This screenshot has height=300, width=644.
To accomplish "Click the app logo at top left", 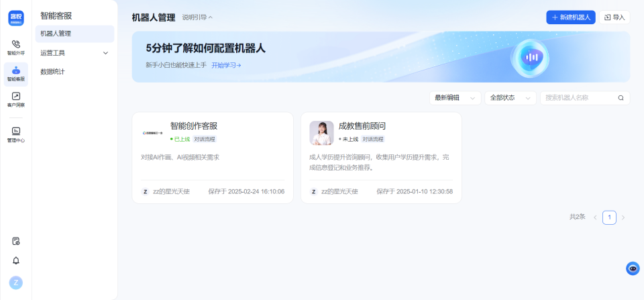I will click(x=16, y=17).
